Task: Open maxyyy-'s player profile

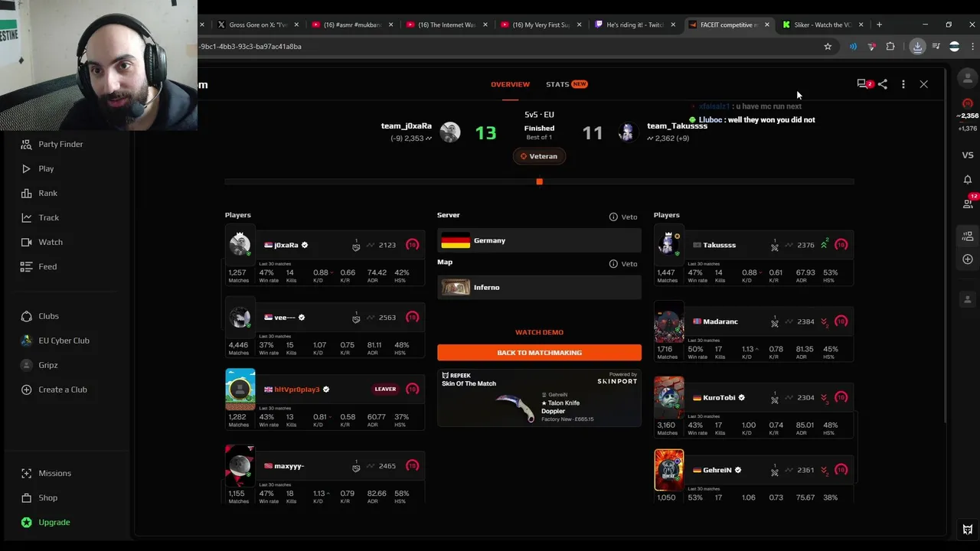Action: (x=289, y=465)
